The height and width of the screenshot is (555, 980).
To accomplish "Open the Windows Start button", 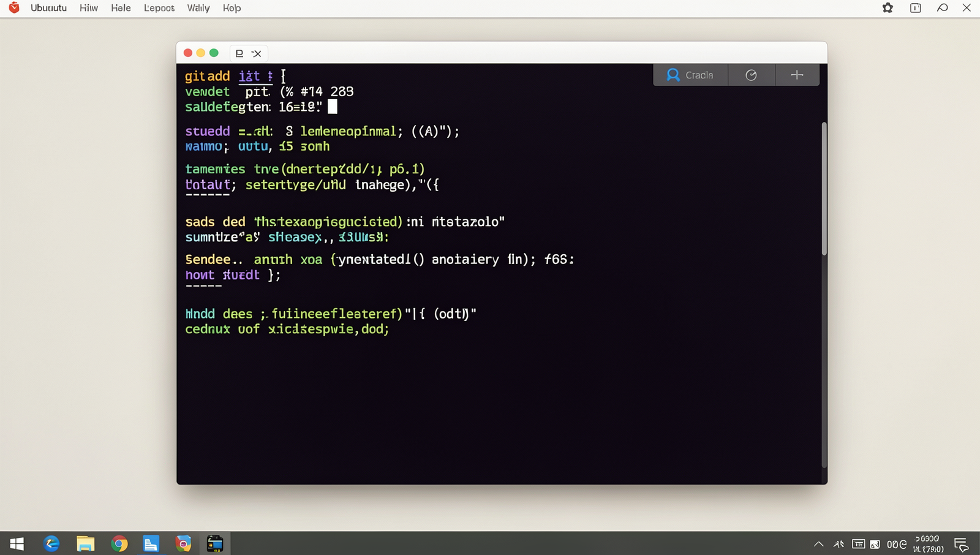I will (17, 543).
